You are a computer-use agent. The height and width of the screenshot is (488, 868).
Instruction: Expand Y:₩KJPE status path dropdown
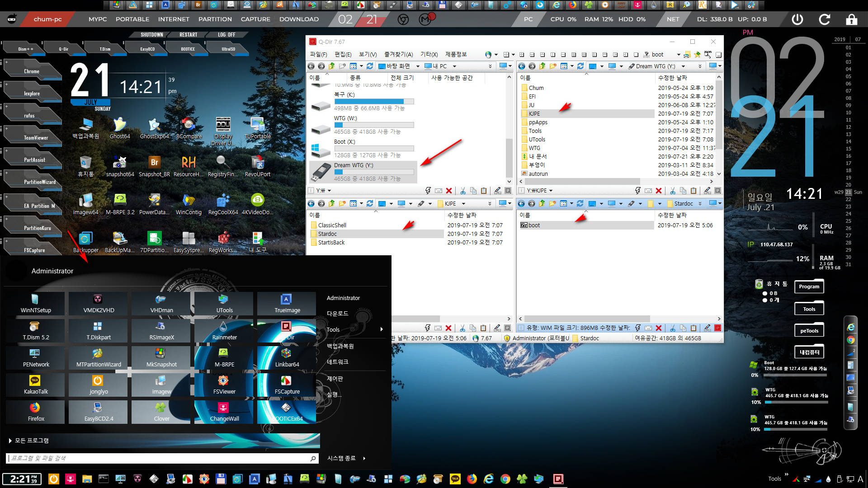coord(551,191)
